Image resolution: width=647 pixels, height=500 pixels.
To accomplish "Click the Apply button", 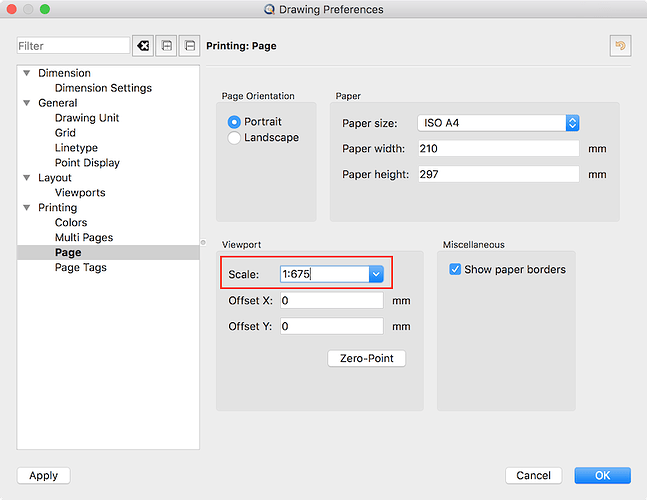I will click(x=44, y=475).
